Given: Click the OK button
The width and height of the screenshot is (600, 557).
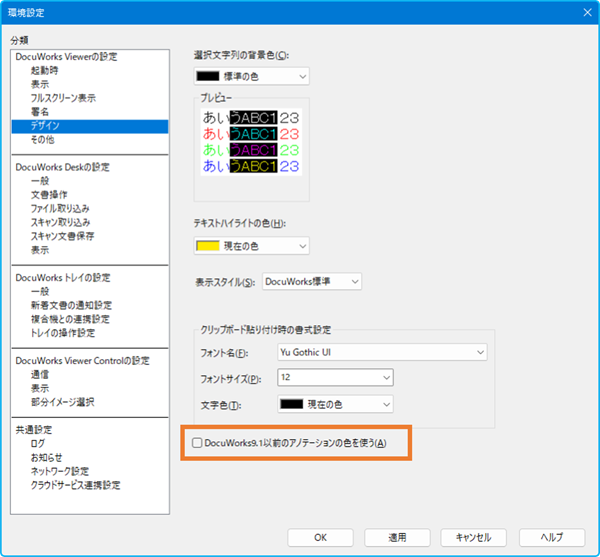Looking at the screenshot, I should (x=320, y=536).
